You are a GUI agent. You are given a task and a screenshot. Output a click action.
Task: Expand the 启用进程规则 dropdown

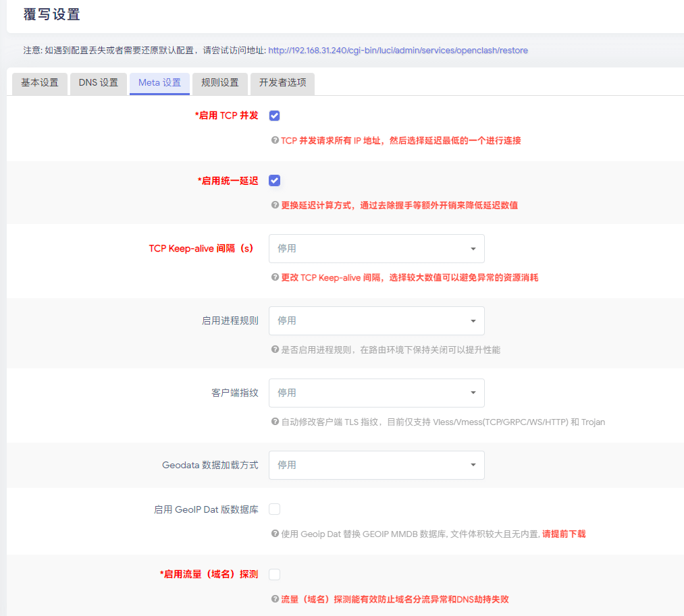pos(376,320)
